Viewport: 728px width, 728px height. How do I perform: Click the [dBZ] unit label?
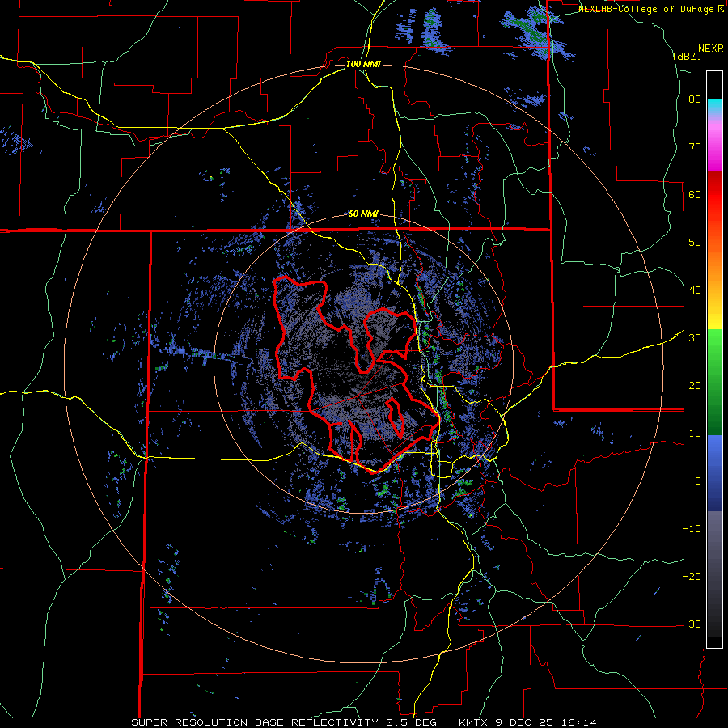coord(687,56)
